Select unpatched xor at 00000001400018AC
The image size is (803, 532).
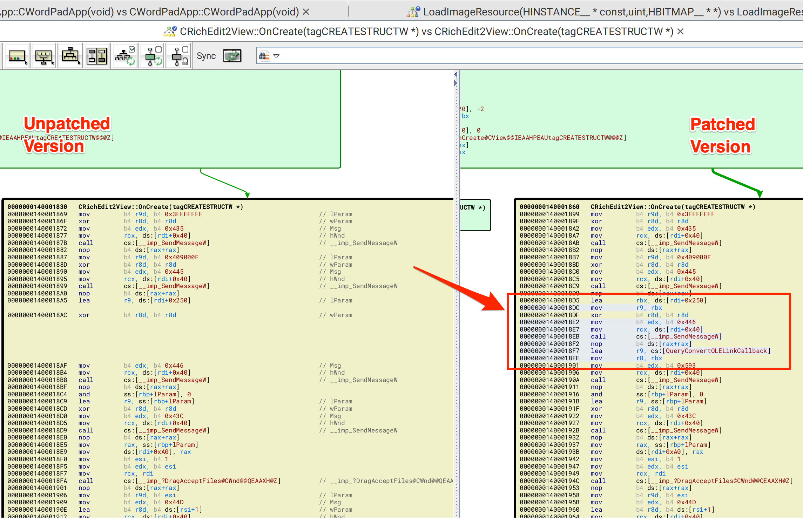pyautogui.click(x=92, y=315)
